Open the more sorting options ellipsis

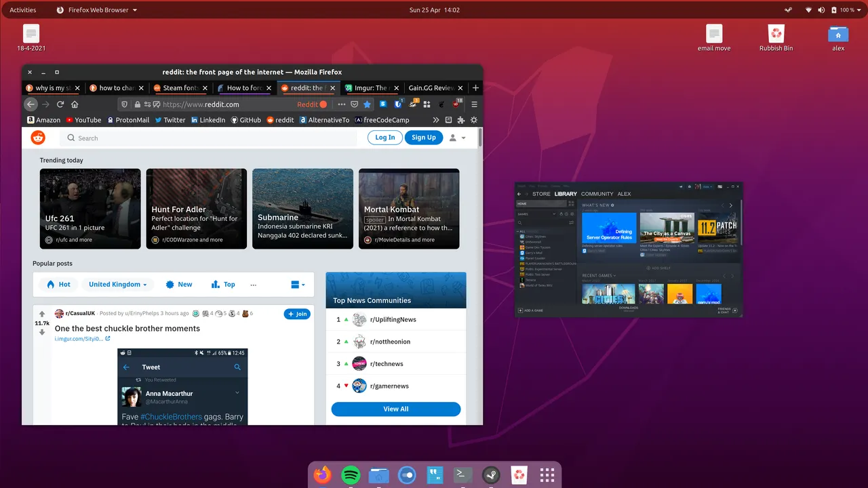(x=254, y=285)
